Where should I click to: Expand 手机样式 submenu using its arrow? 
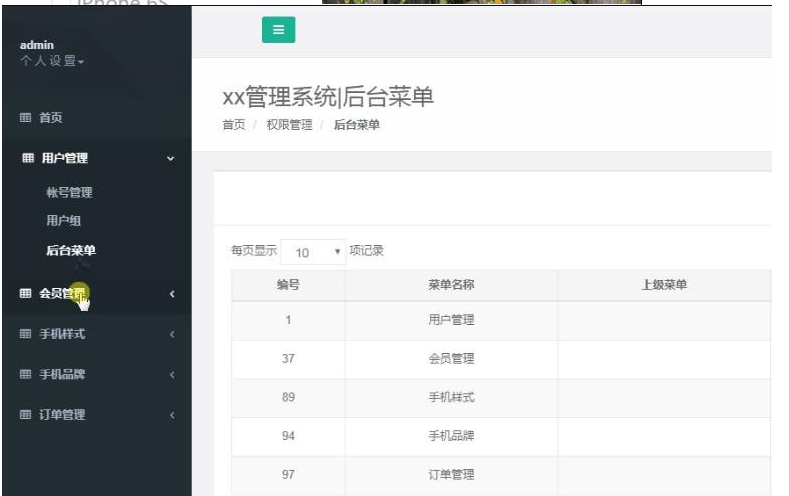172,334
